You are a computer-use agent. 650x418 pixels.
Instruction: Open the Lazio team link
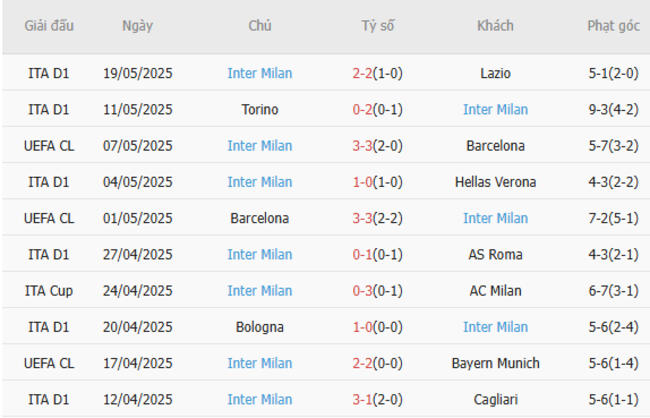pyautogui.click(x=495, y=73)
